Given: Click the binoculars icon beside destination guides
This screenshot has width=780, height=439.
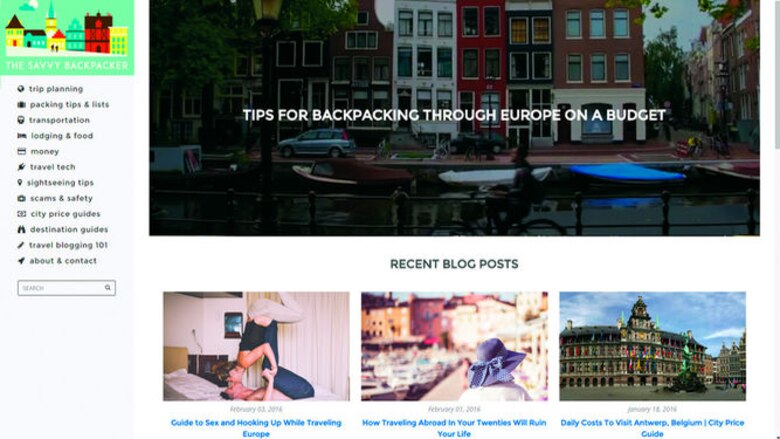Looking at the screenshot, I should click(x=21, y=229).
